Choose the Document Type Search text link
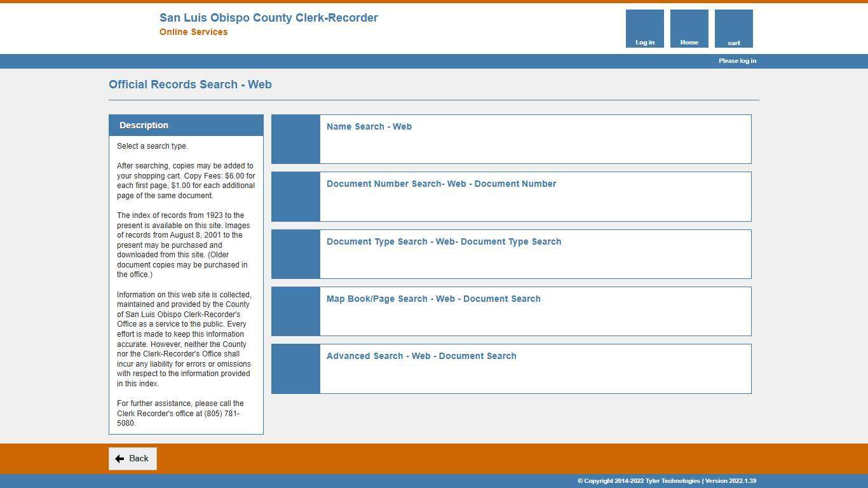Image resolution: width=868 pixels, height=488 pixels. point(444,241)
